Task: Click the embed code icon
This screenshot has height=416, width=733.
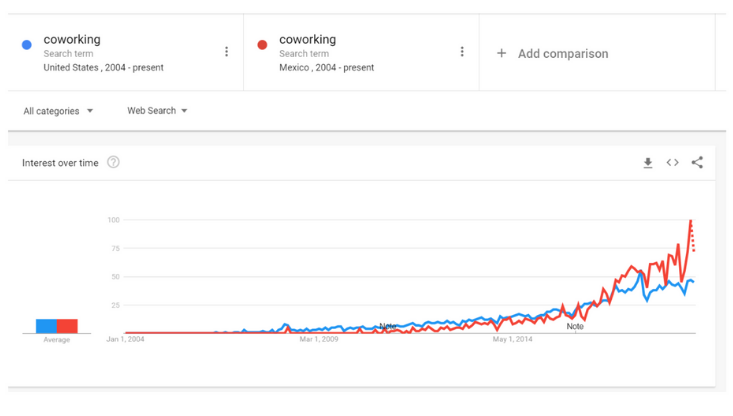Action: [x=673, y=163]
